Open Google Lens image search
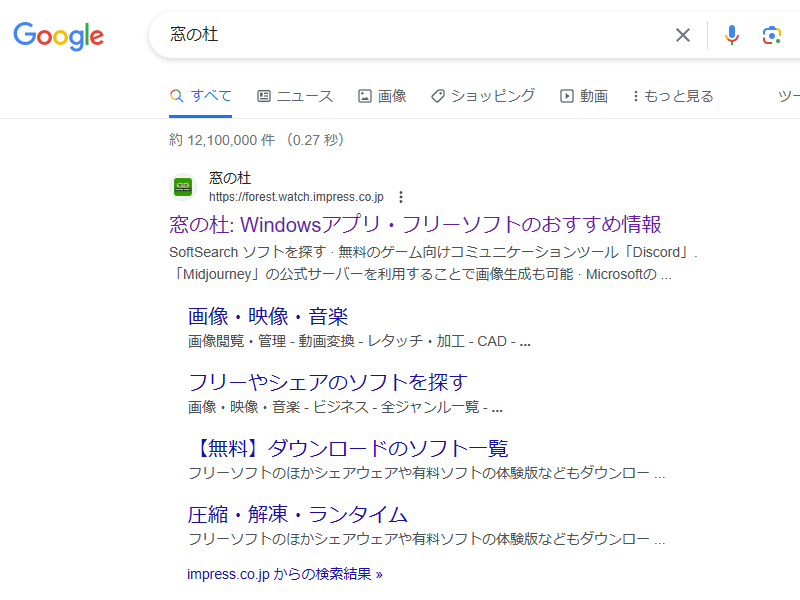800x600 pixels. pos(771,34)
